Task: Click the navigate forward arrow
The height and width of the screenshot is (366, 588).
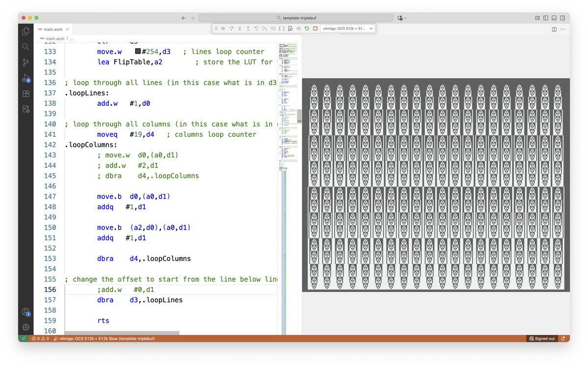Action: 193,18
